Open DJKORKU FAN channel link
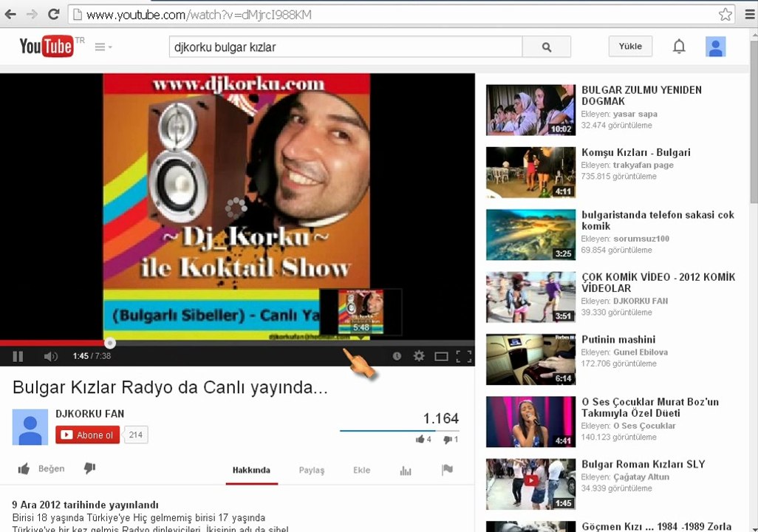 pos(90,414)
